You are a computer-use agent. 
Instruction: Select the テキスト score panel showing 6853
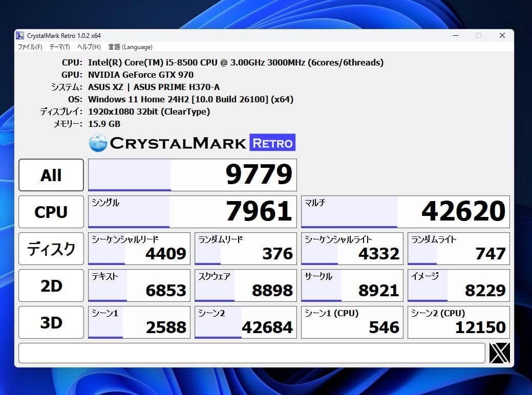[x=139, y=285]
